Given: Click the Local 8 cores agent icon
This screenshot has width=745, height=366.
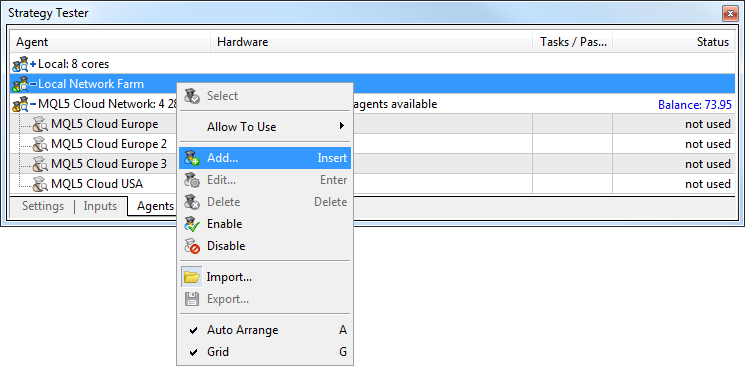Looking at the screenshot, I should (x=20, y=64).
